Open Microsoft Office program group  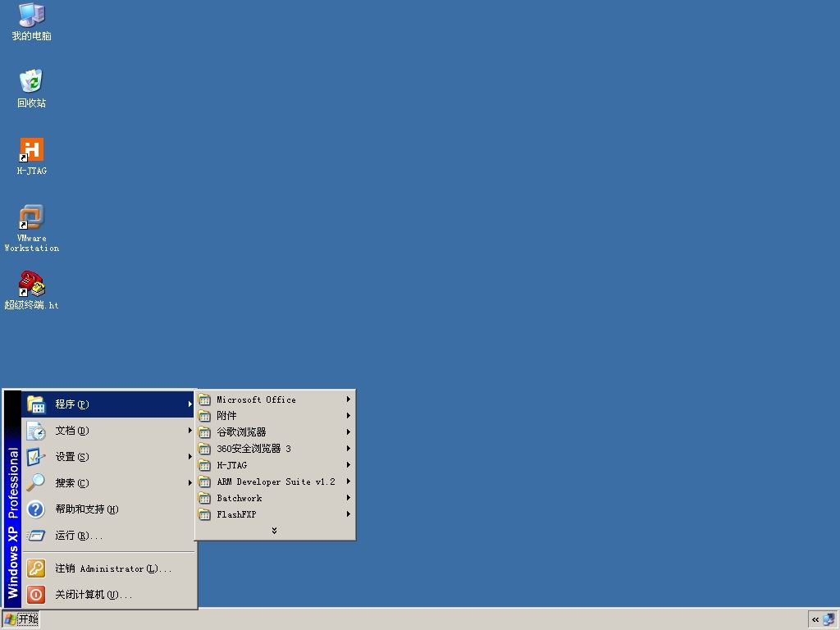tap(275, 399)
